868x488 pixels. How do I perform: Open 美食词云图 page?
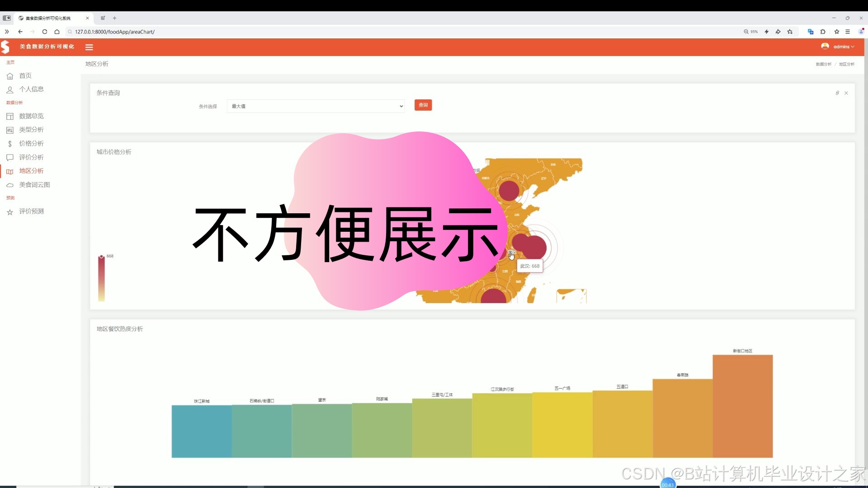click(x=34, y=185)
